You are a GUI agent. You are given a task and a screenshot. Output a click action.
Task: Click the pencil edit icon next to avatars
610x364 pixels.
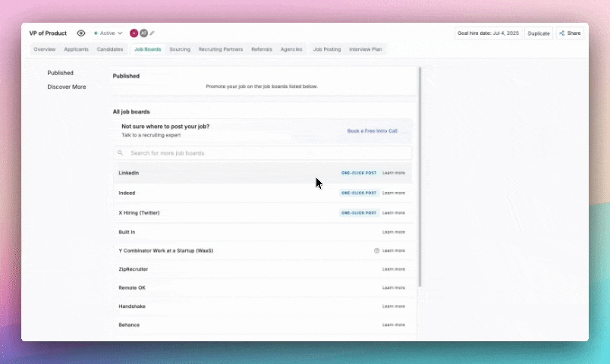pyautogui.click(x=152, y=33)
